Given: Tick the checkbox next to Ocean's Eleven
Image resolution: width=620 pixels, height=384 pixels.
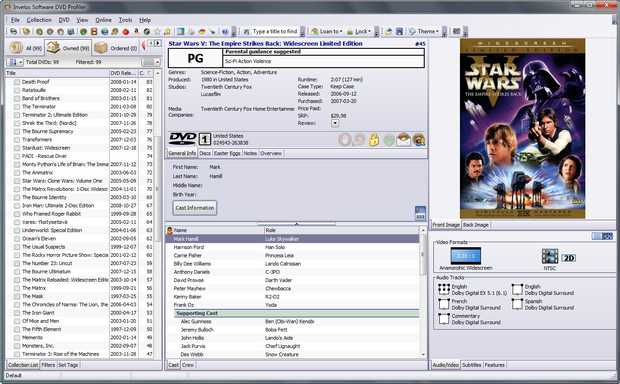Looking at the screenshot, I should point(17,238).
